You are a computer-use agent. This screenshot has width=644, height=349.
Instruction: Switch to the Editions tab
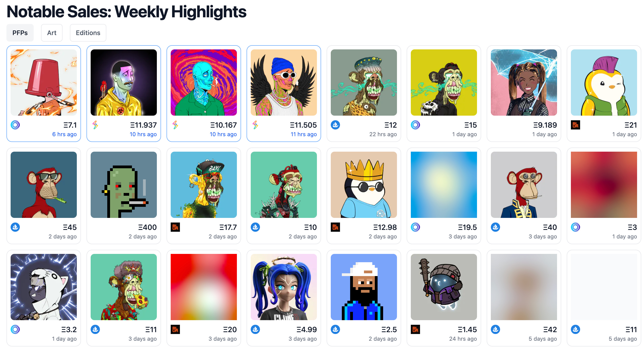pyautogui.click(x=88, y=33)
